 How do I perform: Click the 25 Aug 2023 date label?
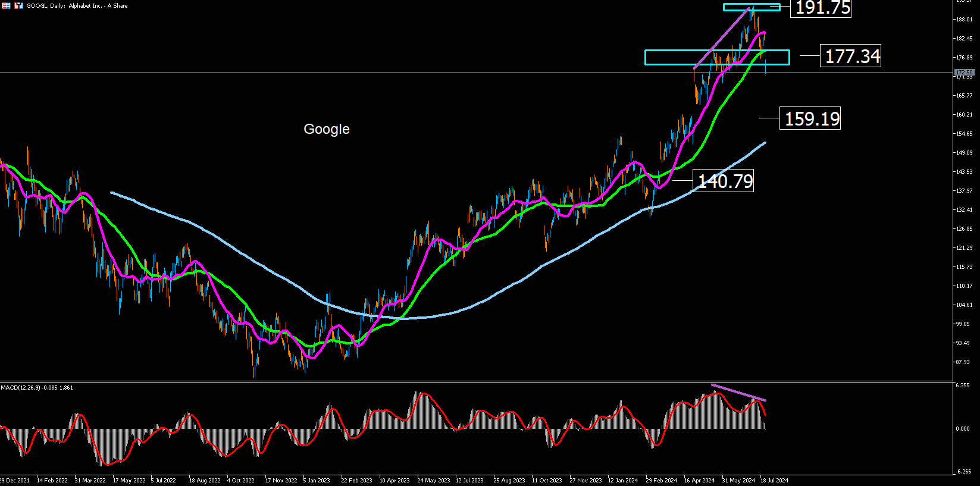tap(509, 480)
